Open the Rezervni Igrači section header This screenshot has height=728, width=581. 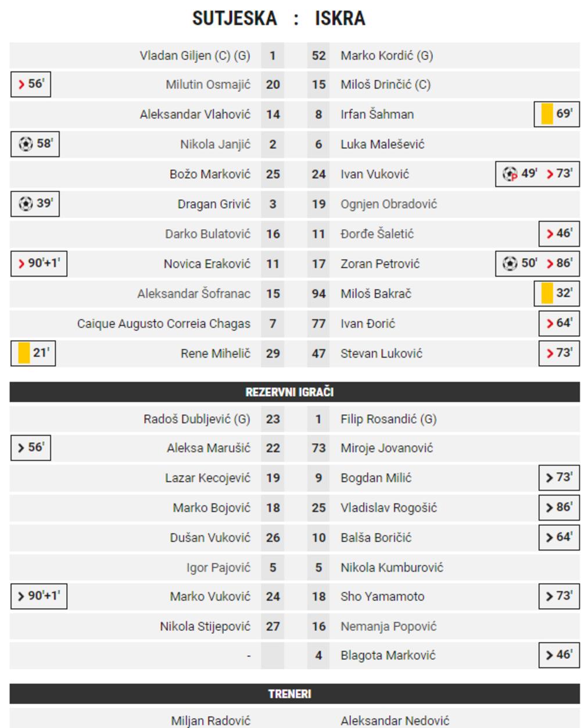(x=289, y=392)
